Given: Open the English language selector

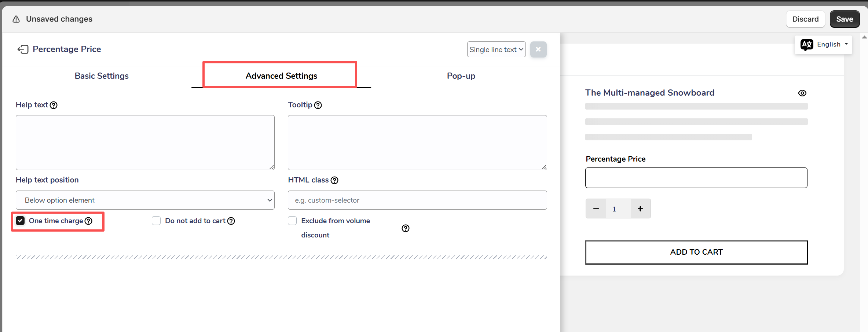Looking at the screenshot, I should pyautogui.click(x=824, y=44).
